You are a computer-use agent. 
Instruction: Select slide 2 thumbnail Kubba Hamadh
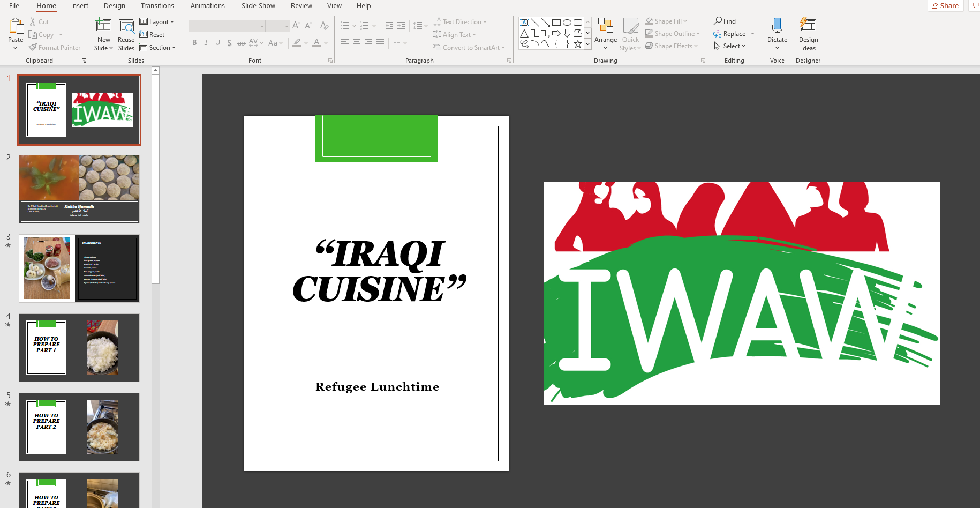coord(79,189)
